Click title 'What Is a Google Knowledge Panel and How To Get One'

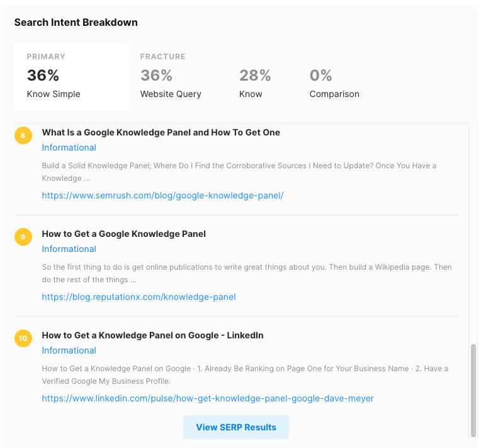(161, 132)
